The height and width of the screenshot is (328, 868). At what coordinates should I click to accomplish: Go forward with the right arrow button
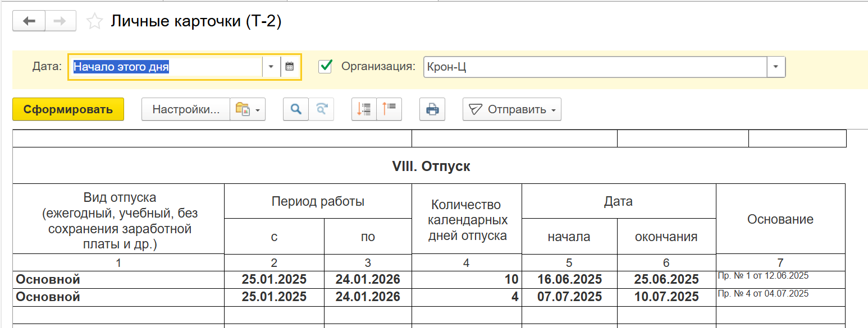coord(60,21)
